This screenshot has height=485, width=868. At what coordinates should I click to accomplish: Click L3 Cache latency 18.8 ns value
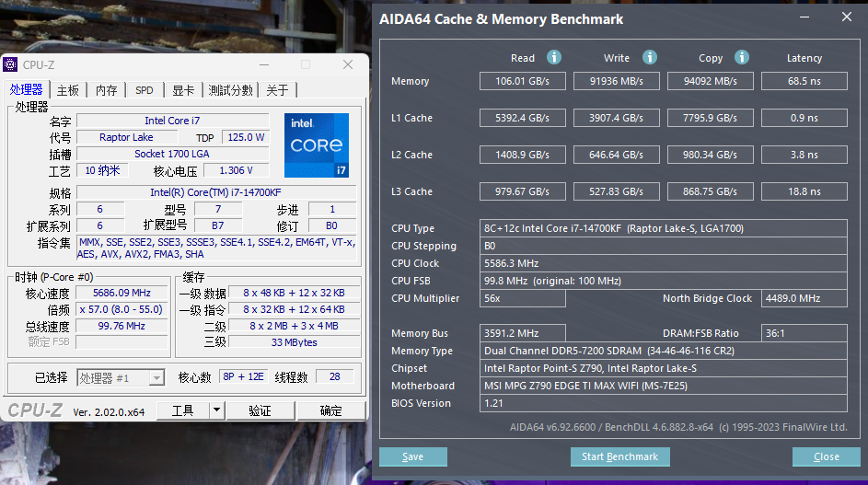tap(804, 191)
